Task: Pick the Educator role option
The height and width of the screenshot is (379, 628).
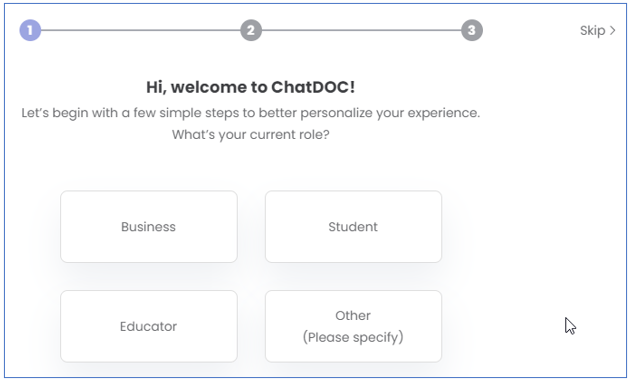Action: coord(149,327)
